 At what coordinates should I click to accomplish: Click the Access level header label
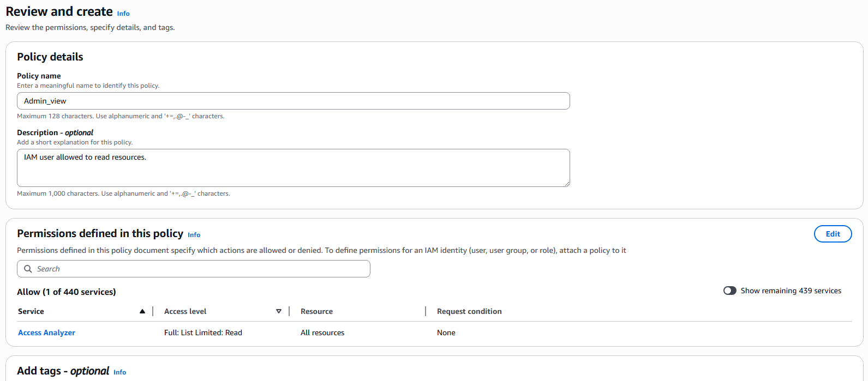(185, 311)
